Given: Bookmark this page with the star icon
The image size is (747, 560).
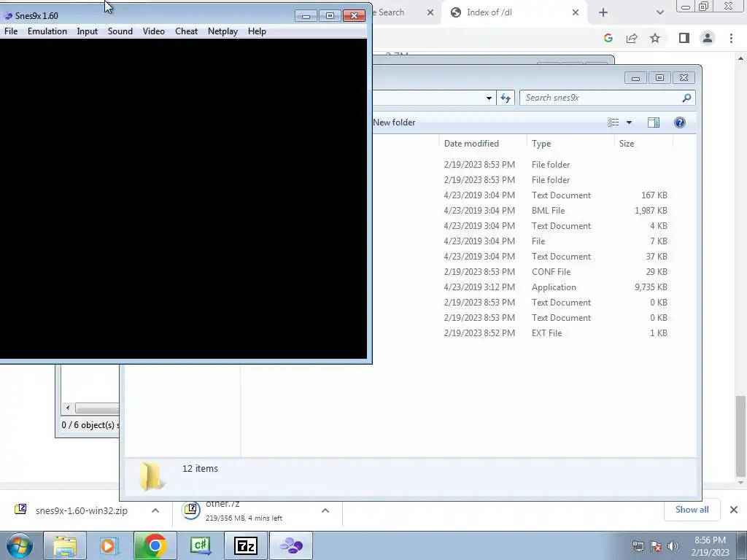Looking at the screenshot, I should pyautogui.click(x=655, y=38).
